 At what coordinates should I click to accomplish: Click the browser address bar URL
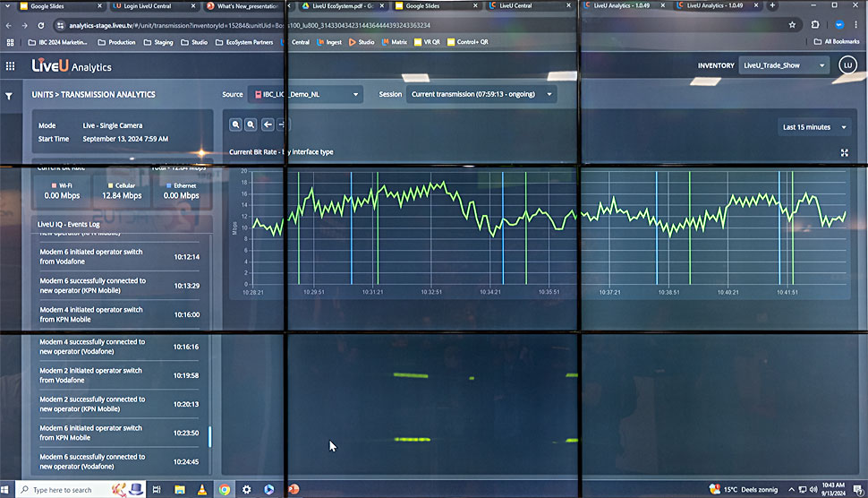[x=249, y=25]
